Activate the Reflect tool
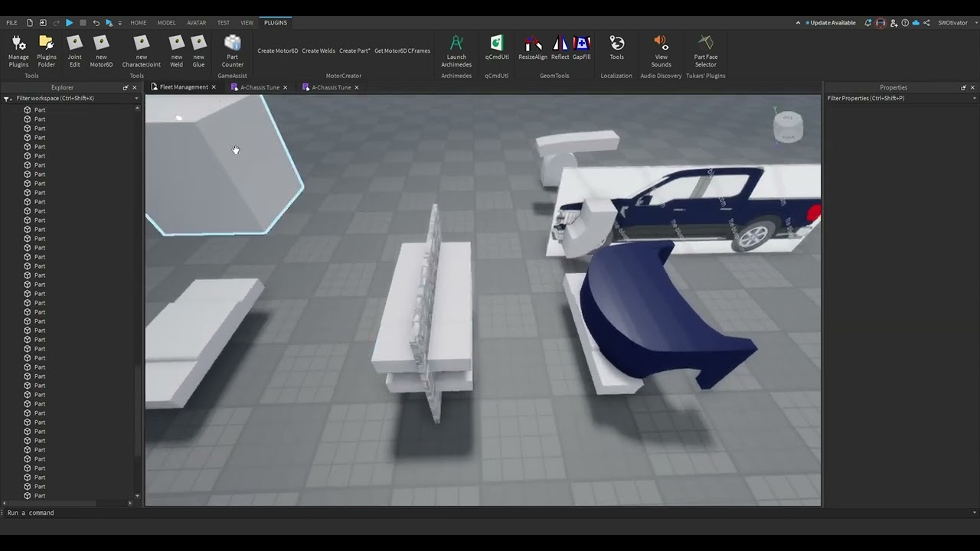The image size is (980, 551). pos(560,47)
